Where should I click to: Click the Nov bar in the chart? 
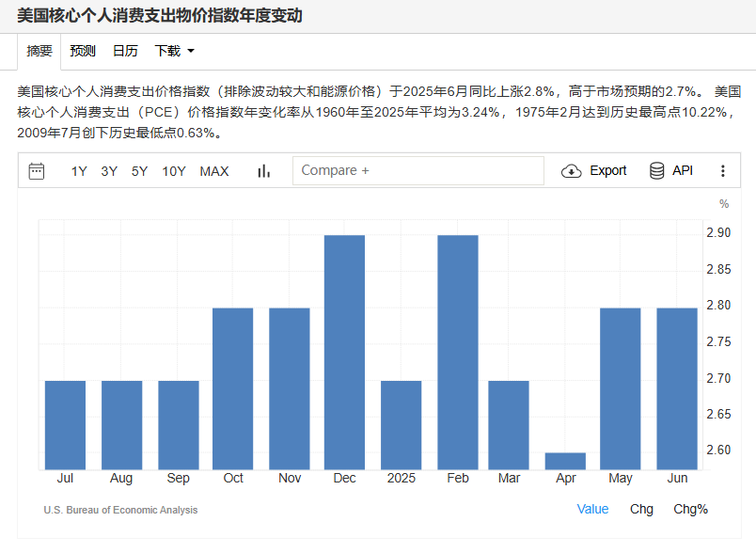pyautogui.click(x=290, y=388)
